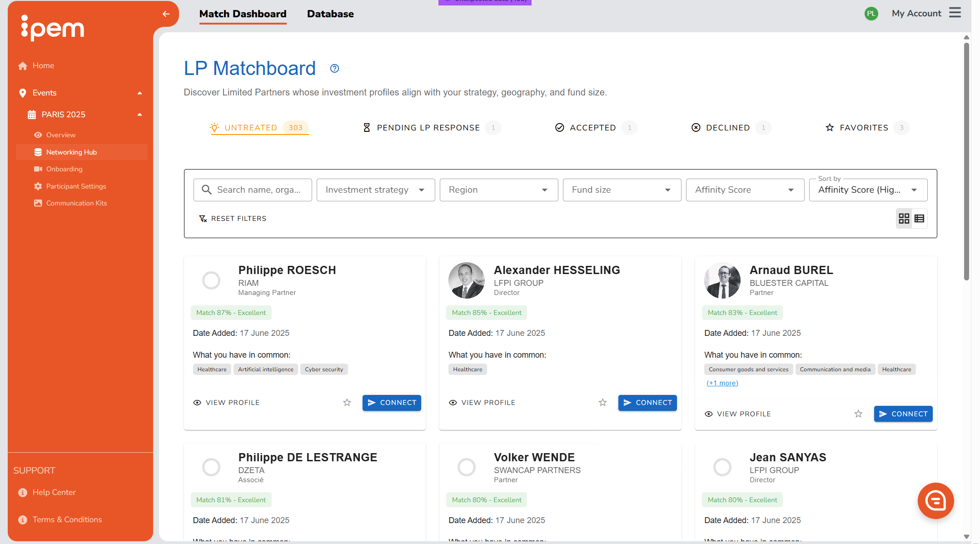The image size is (980, 544).
Task: Click the Terms & Conditions info icon
Action: (23, 520)
